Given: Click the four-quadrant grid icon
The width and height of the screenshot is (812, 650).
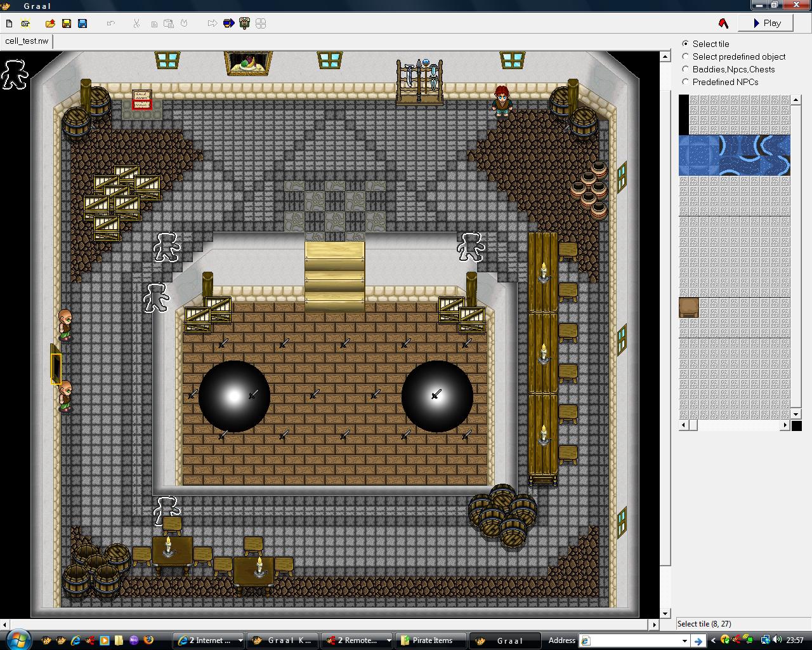Looking at the screenshot, I should point(261,23).
